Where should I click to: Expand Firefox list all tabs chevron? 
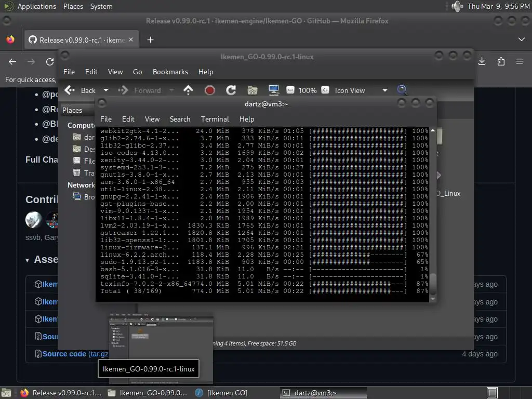pos(522,39)
